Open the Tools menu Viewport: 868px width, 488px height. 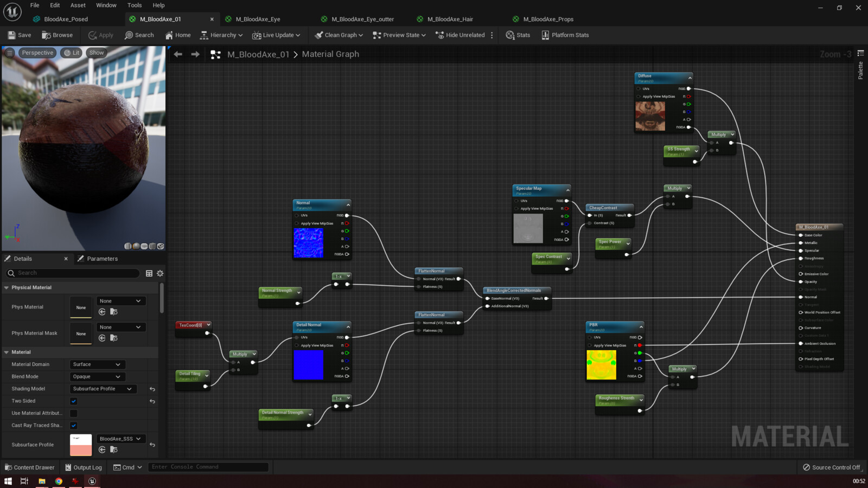135,5
